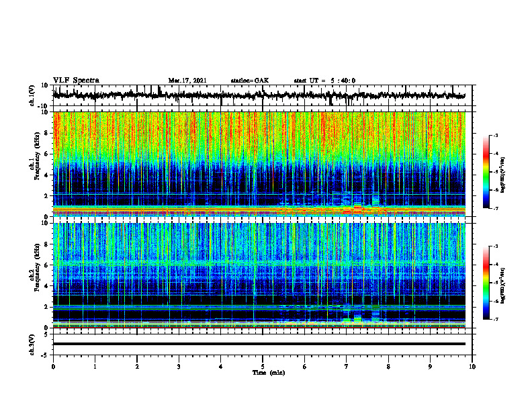Click the "VLF Spectra" title text
Viewport: 532px width, 411px height.
tap(76, 81)
